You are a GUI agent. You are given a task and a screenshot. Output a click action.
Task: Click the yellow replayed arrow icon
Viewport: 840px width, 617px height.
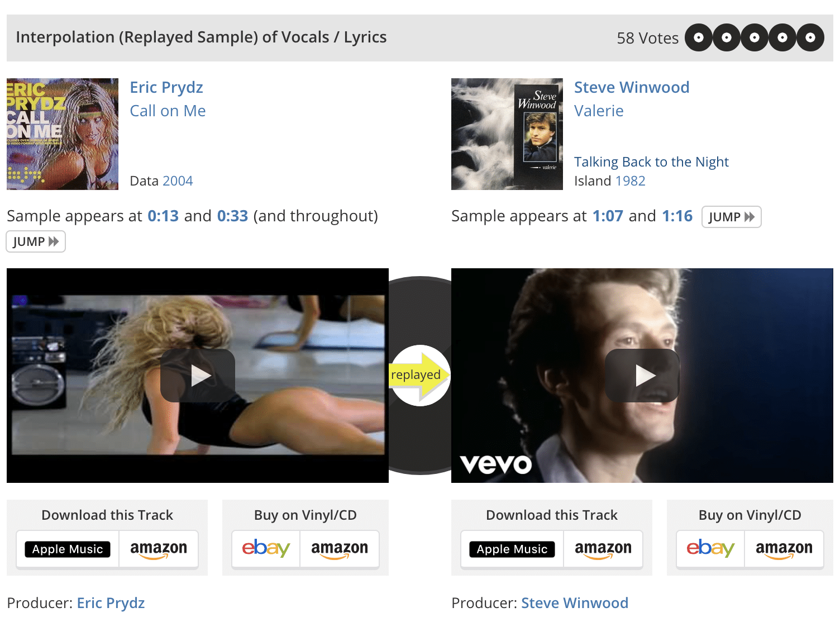point(420,375)
